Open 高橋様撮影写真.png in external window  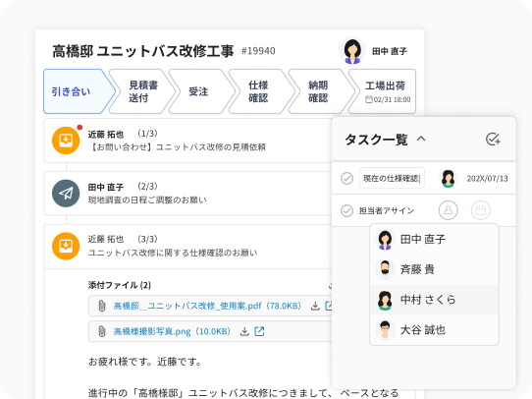(x=259, y=331)
